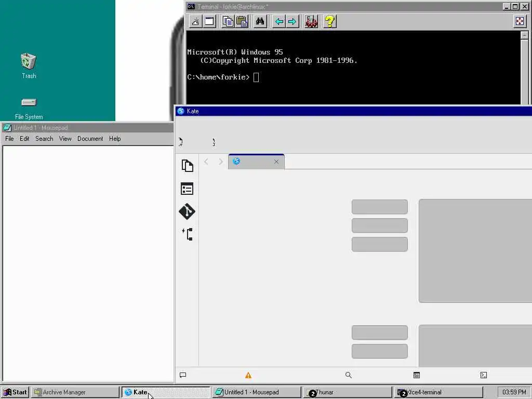The image size is (532, 399).
Task: Copy selection using Terminal toolbar icon
Action: (x=228, y=21)
